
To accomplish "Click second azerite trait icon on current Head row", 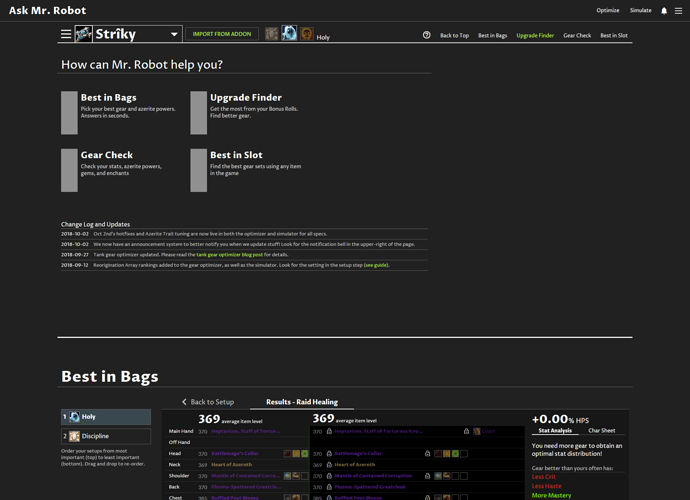I will (x=296, y=453).
